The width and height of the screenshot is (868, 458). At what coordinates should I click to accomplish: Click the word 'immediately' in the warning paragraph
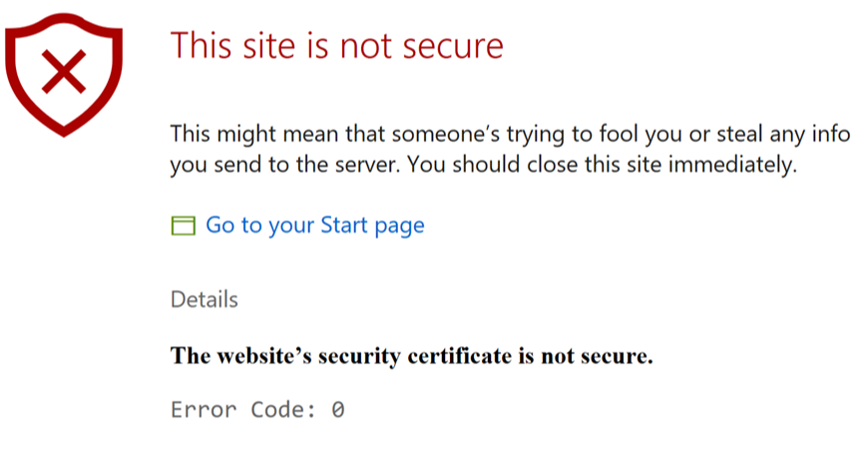pos(732,165)
